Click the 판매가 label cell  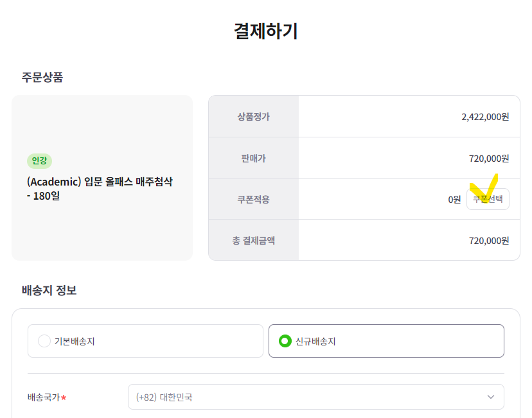(253, 158)
